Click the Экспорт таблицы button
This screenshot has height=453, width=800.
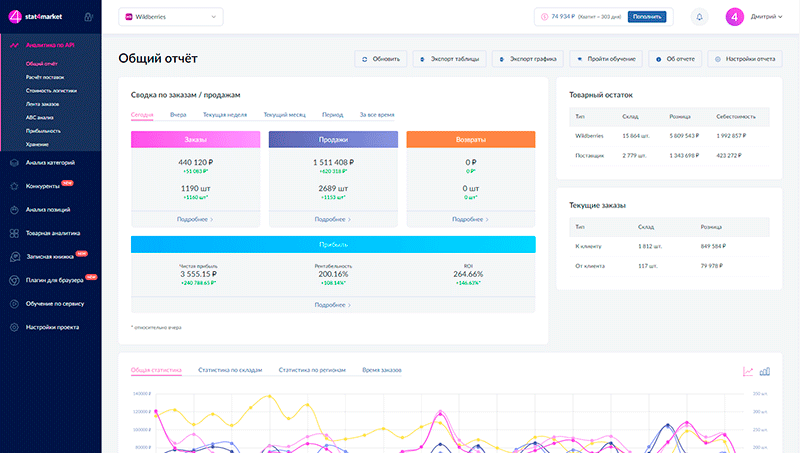[x=449, y=59]
